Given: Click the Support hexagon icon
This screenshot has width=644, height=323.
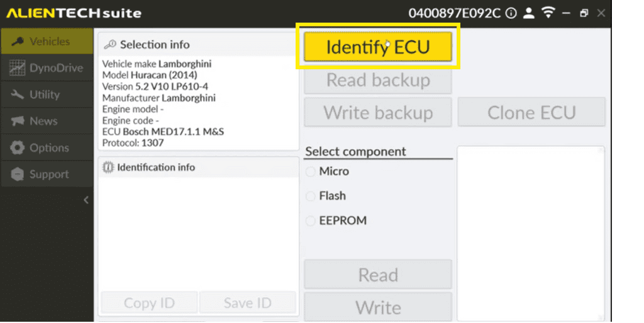Looking at the screenshot, I should tap(18, 174).
